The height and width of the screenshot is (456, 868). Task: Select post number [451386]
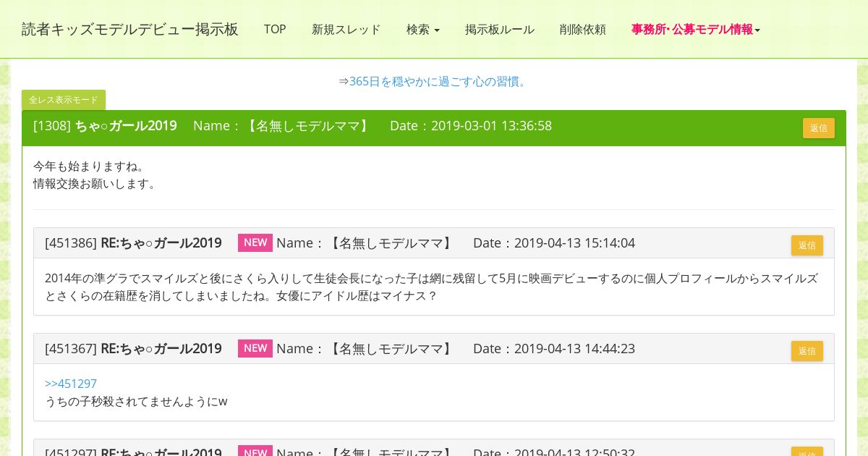coord(71,243)
